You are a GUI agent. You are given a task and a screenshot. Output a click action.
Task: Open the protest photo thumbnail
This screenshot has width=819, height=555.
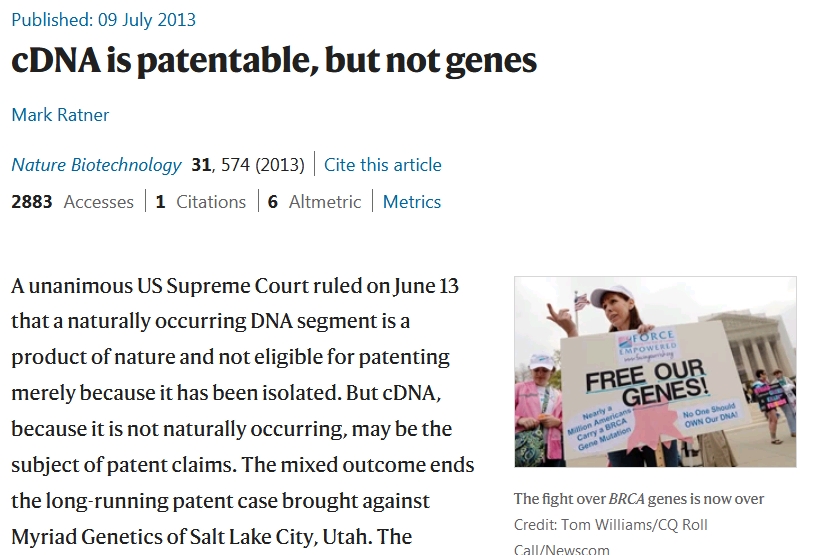point(655,372)
